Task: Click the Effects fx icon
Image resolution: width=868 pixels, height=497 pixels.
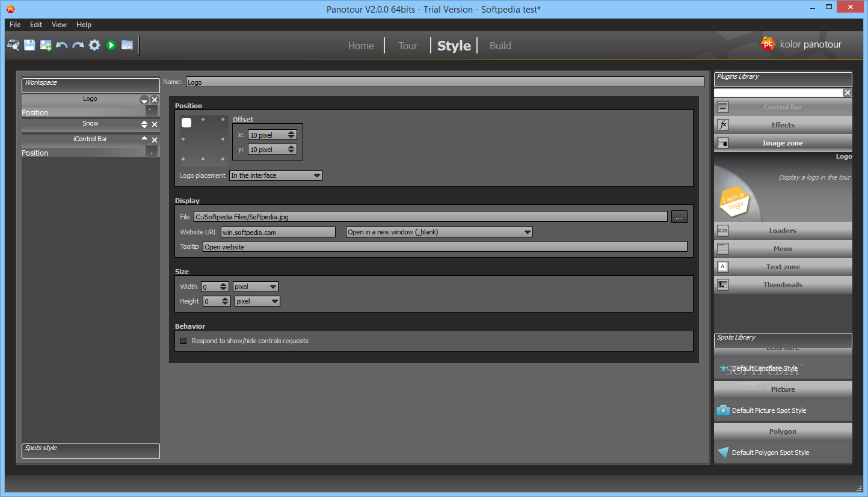Action: pos(723,125)
